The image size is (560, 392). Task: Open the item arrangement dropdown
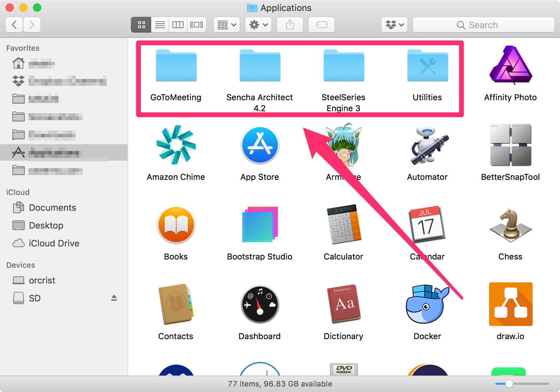226,24
